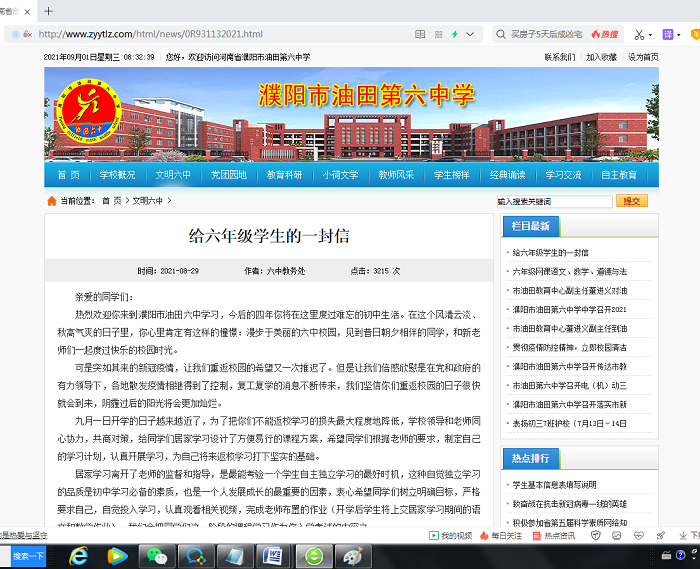The image size is (700, 569).
Task: Click the heart health-check icon in status bar
Action: click(639, 536)
